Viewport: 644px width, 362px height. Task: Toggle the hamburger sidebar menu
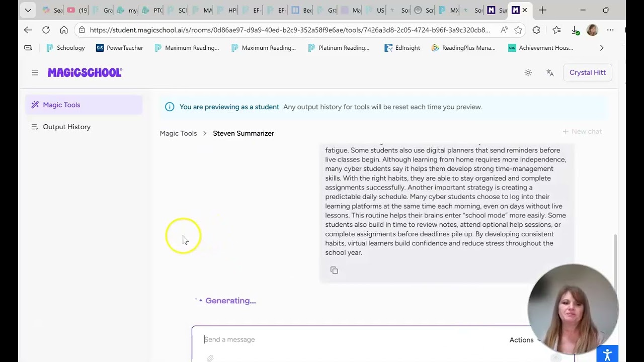pyautogui.click(x=35, y=72)
